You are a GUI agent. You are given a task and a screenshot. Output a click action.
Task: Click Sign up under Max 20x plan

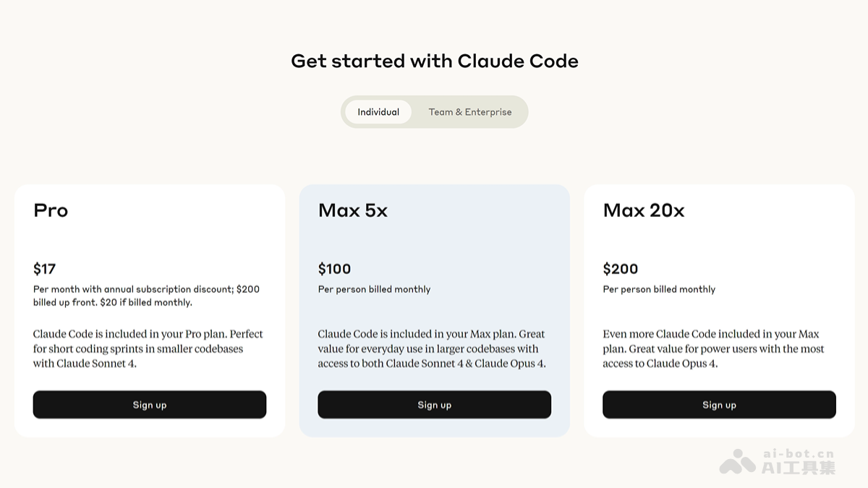tap(719, 405)
